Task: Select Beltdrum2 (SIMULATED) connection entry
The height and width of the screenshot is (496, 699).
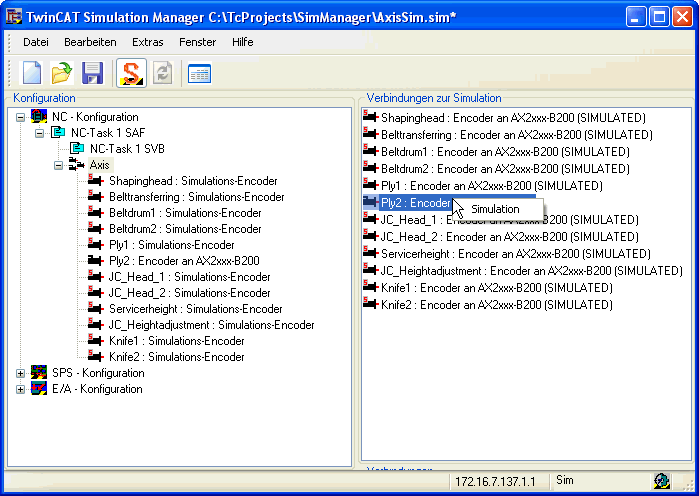Action: 505,168
